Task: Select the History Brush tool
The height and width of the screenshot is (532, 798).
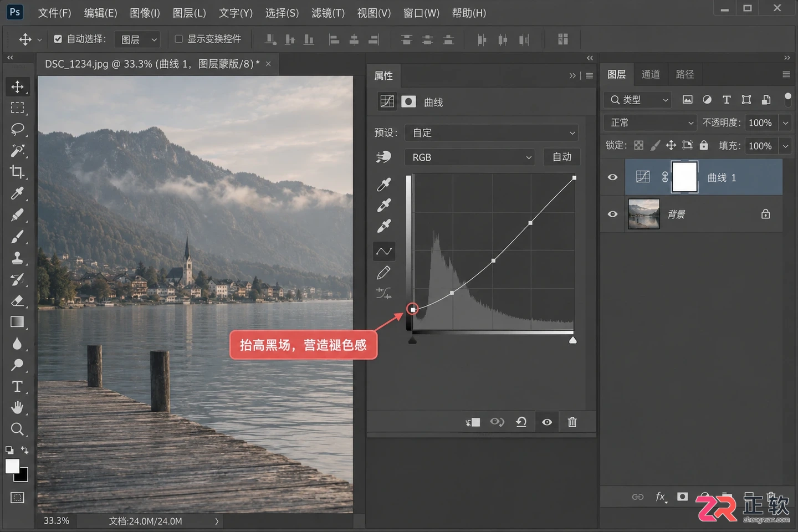Action: point(17,279)
